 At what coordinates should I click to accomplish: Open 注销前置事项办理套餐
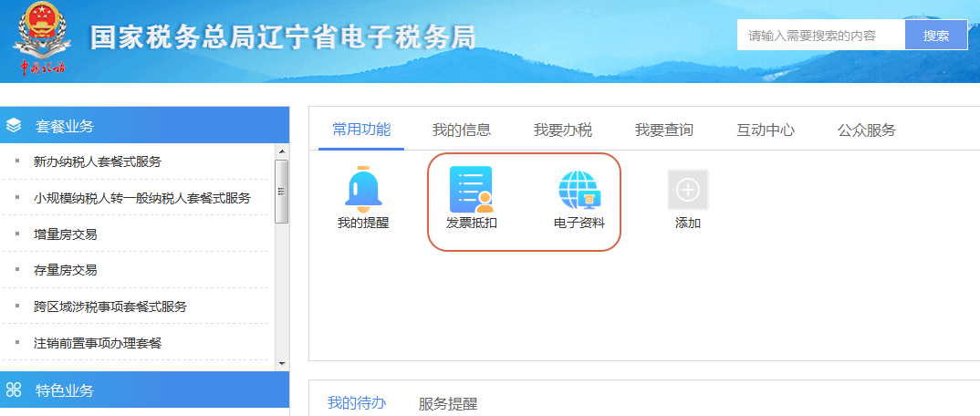point(98,343)
